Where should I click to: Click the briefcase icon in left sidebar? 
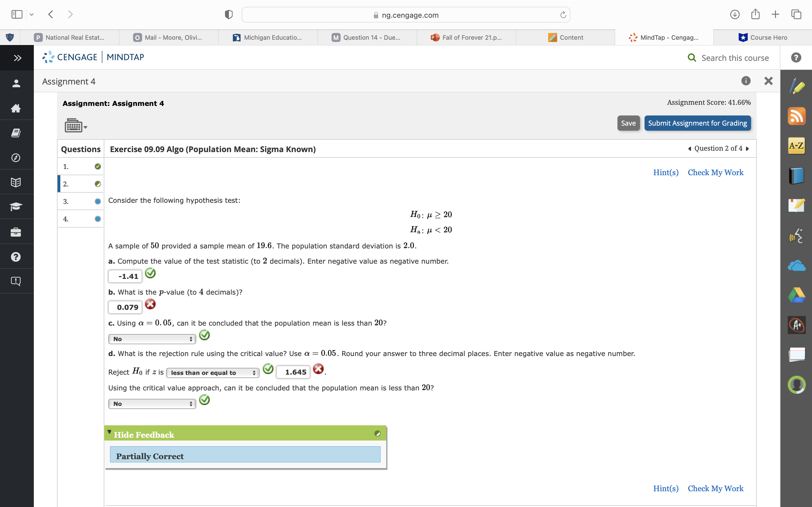(x=16, y=232)
